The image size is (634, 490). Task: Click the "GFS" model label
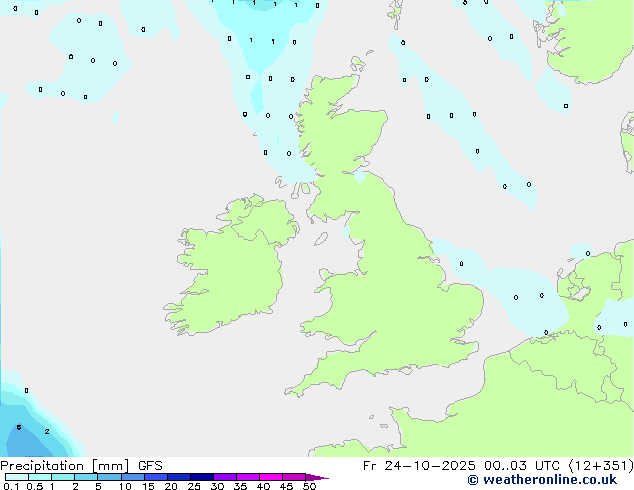(x=150, y=466)
